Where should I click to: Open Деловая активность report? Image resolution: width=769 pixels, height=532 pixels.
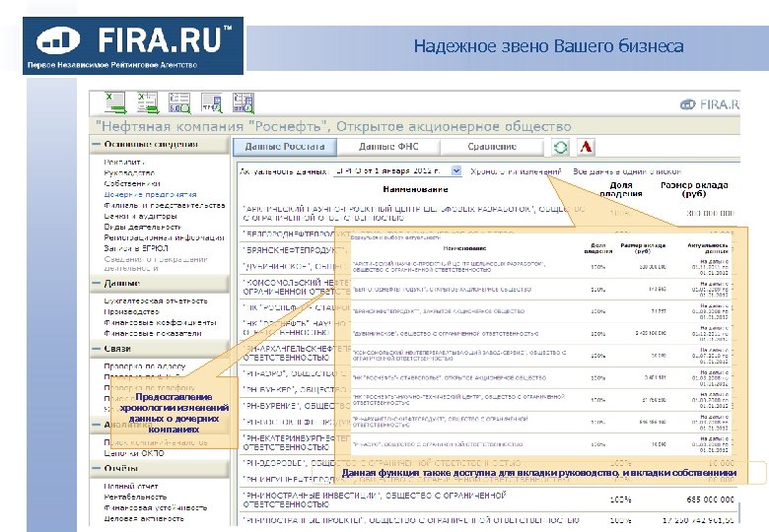(144, 518)
